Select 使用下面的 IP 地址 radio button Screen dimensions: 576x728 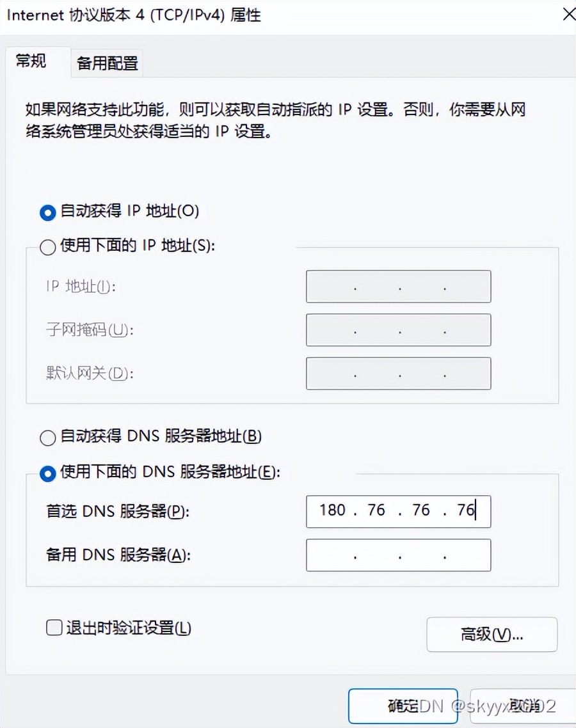pyautogui.click(x=47, y=247)
